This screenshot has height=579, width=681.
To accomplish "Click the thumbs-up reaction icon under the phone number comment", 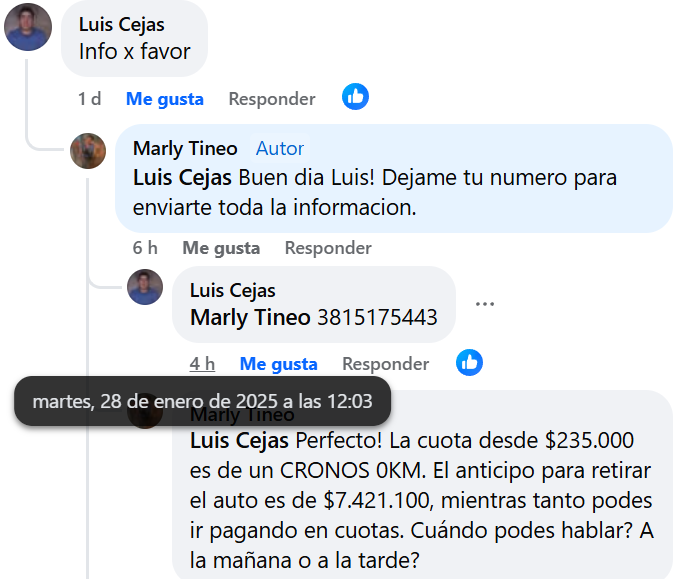I will pos(469,362).
